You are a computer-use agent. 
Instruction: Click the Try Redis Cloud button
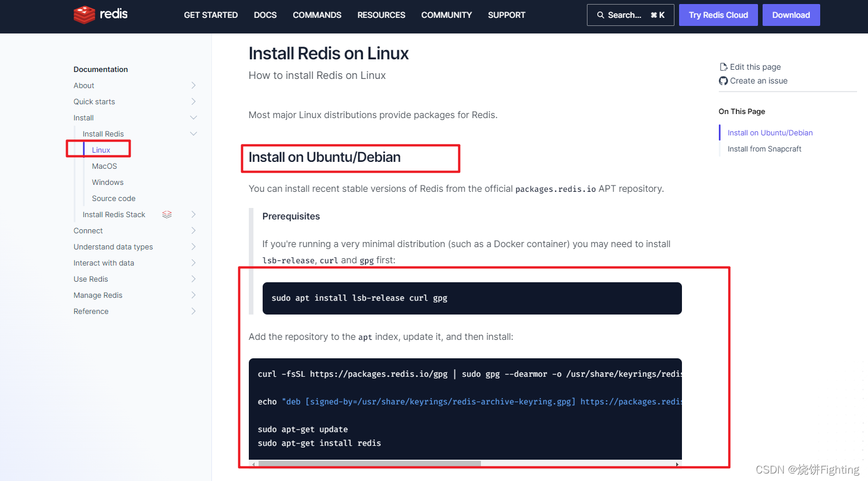click(718, 15)
